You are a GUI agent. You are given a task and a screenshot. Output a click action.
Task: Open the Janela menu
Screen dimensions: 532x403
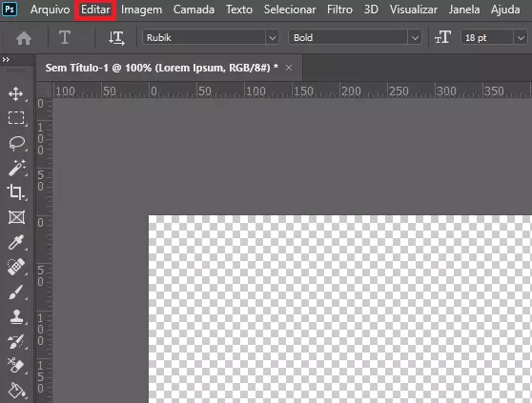click(464, 10)
